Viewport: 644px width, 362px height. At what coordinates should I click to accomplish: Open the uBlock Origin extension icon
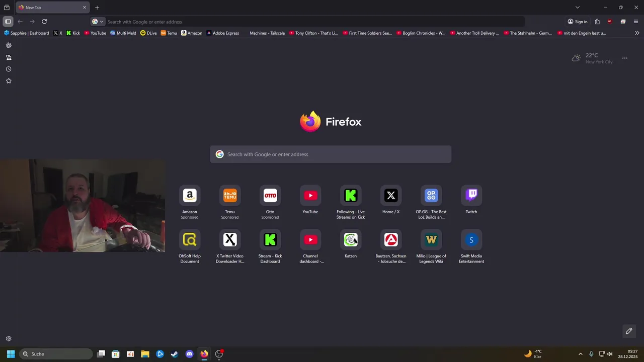[x=610, y=22]
